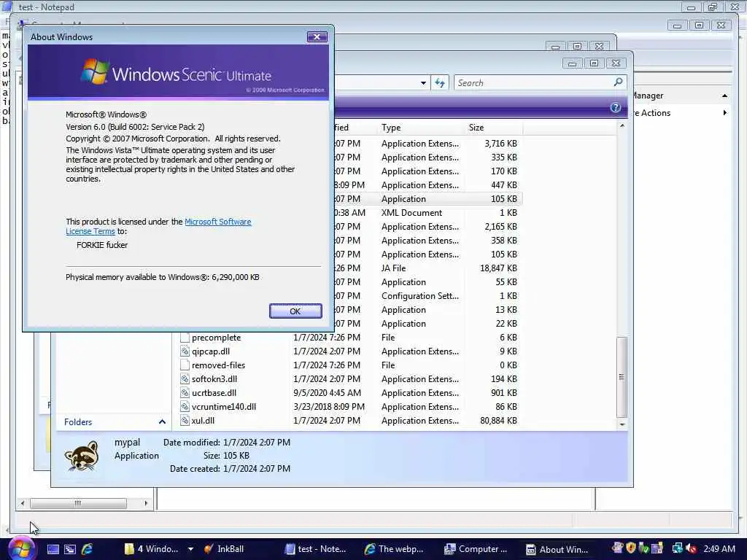Screen dimensions: 747x560
Task: Click the removed-files file icon
Action: 185,365
